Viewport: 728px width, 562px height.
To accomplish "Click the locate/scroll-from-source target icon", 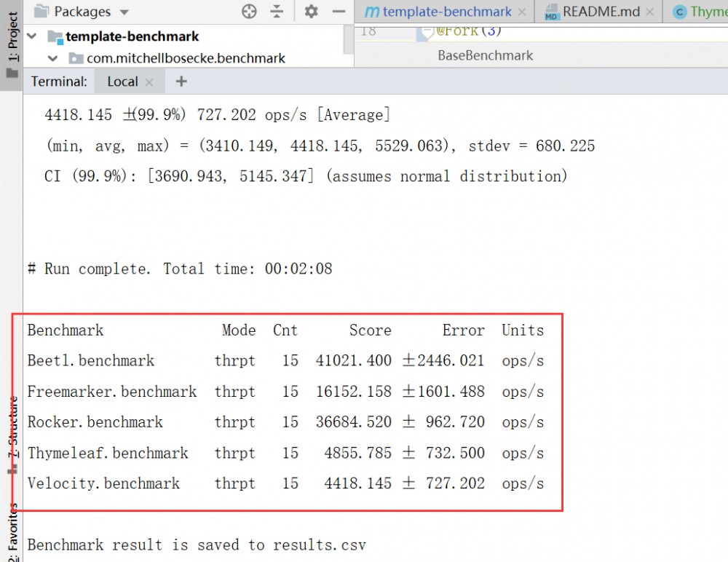I will (x=249, y=11).
